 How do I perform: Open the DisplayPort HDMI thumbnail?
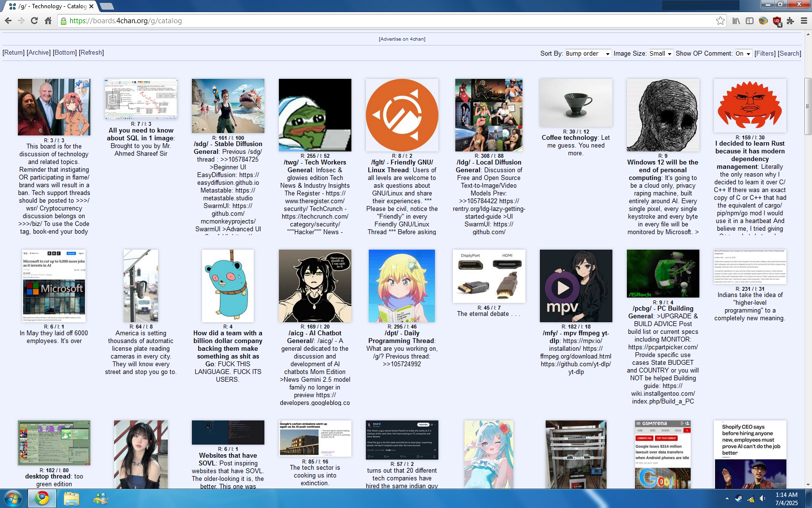point(489,276)
